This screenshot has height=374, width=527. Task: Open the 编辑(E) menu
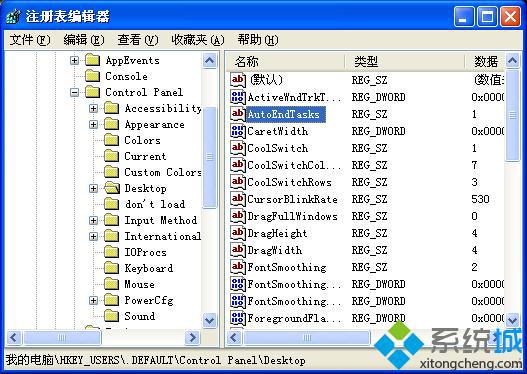(84, 40)
